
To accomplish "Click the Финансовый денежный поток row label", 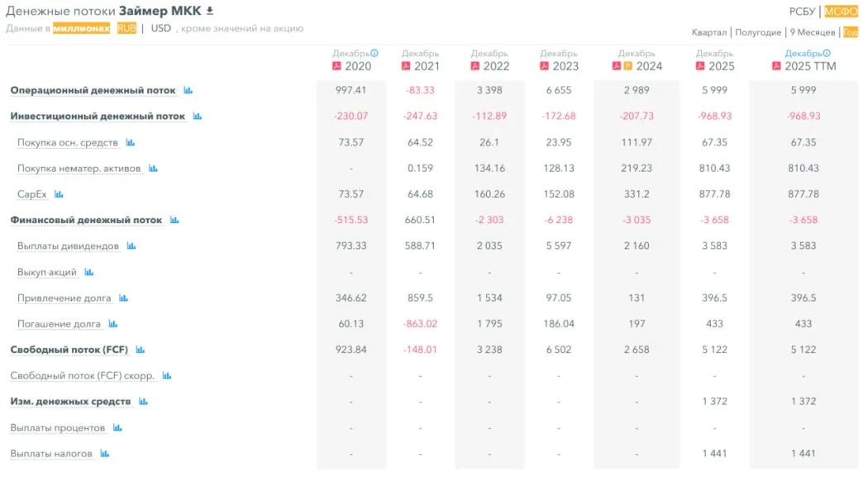I will pyautogui.click(x=86, y=221).
